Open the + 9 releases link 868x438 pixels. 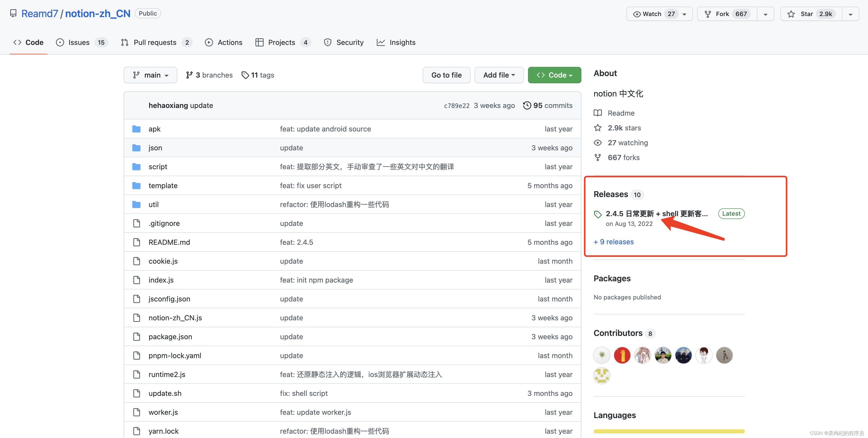(614, 242)
